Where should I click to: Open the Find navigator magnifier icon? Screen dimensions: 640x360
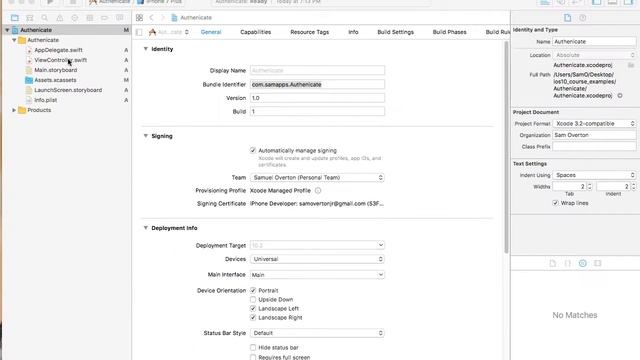point(44,18)
